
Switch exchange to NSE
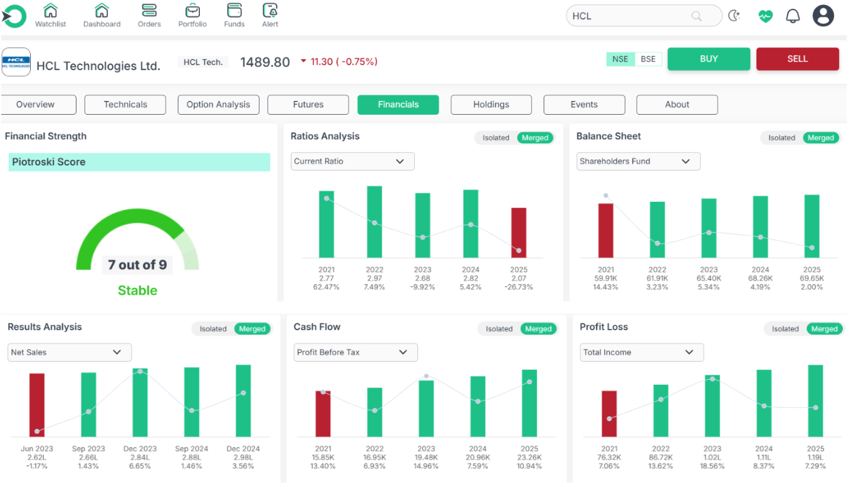620,59
